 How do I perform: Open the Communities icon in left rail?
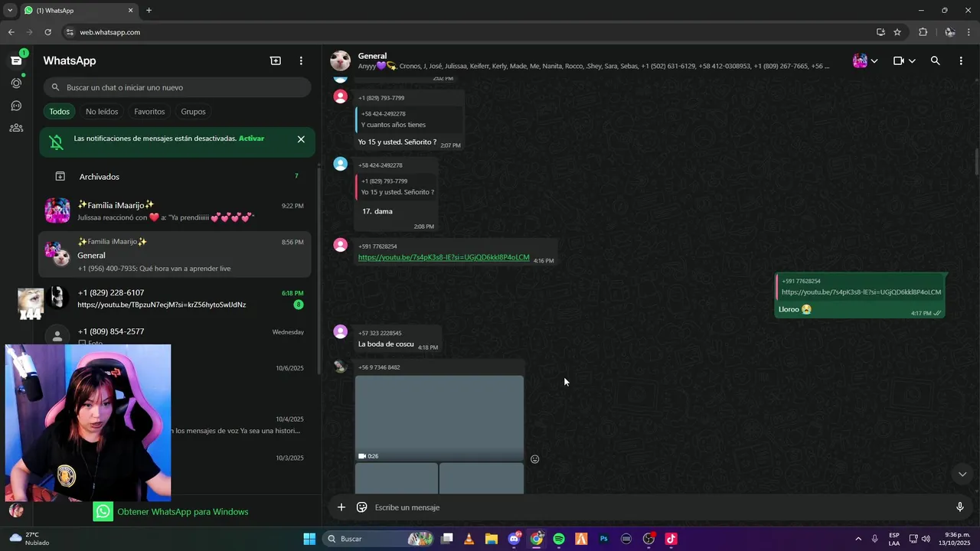(16, 128)
